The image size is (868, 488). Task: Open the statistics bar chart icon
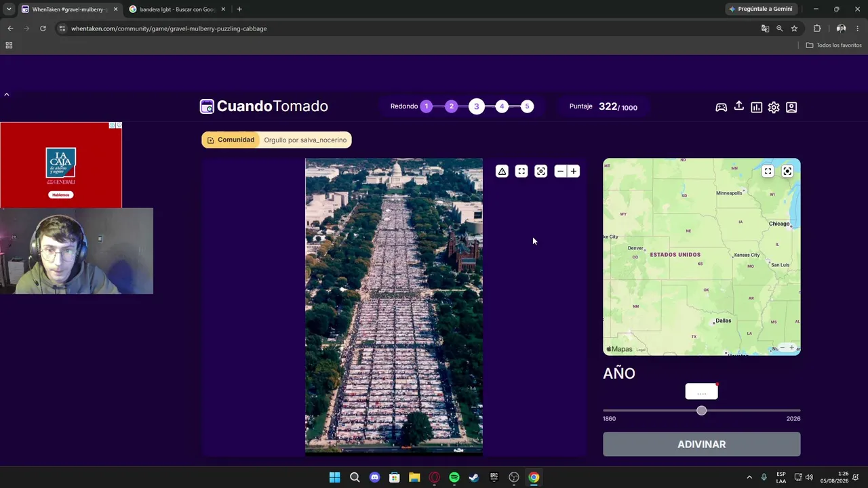point(757,107)
